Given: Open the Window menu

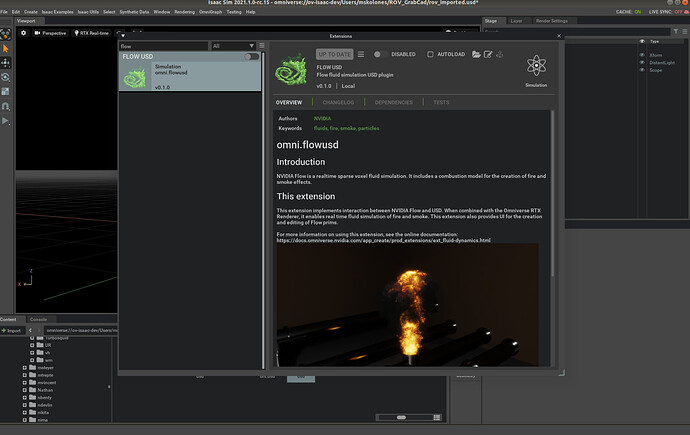Looking at the screenshot, I should click(x=161, y=12).
